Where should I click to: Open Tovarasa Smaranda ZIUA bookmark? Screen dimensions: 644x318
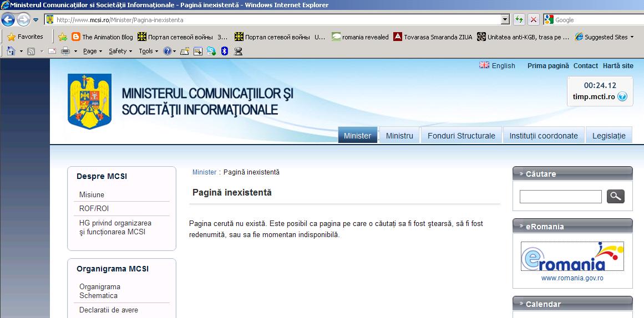point(433,37)
